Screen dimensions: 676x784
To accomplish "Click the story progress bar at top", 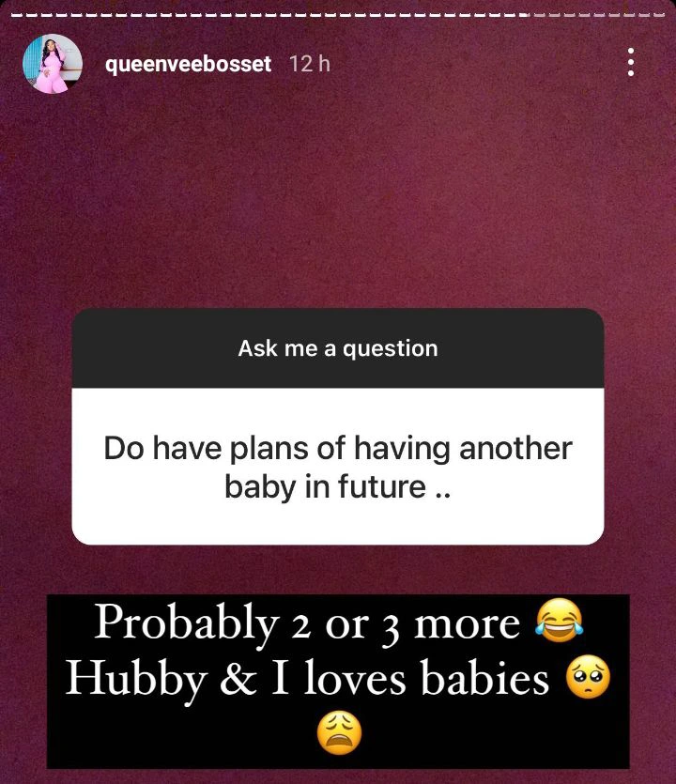I will tap(338, 15).
